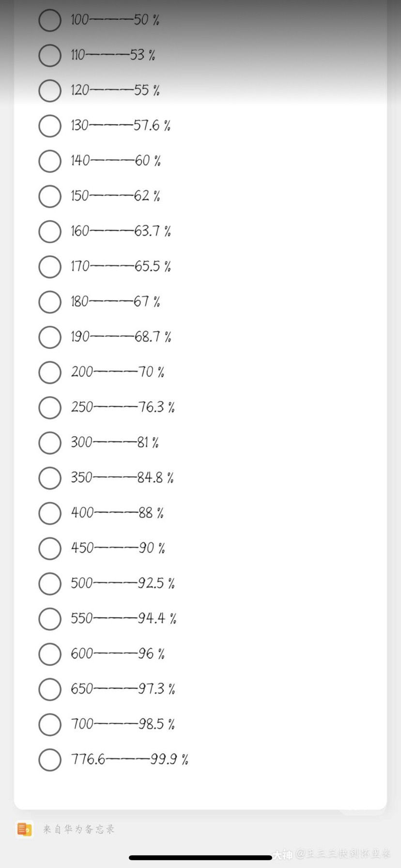Tick the 400——88% checklist circle

click(x=50, y=513)
